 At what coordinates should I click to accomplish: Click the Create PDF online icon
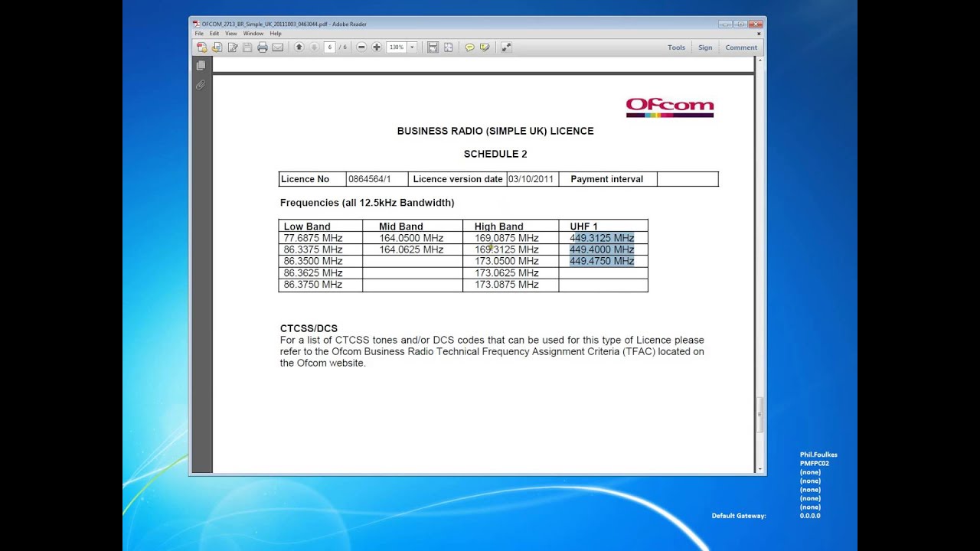click(x=202, y=47)
